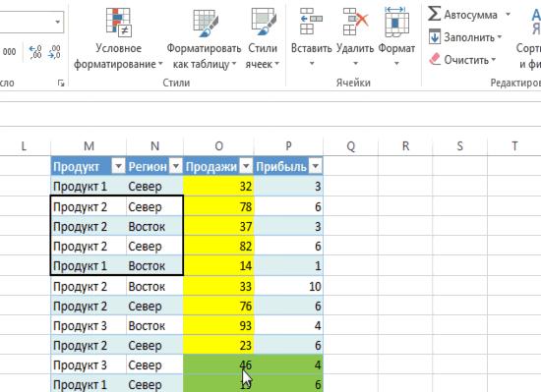The width and height of the screenshot is (541, 392).
Task: Click the Продукт header cell text
Action: coord(77,167)
